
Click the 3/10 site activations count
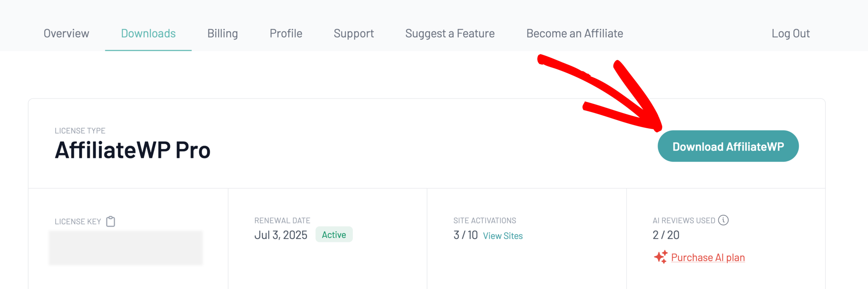(x=465, y=234)
